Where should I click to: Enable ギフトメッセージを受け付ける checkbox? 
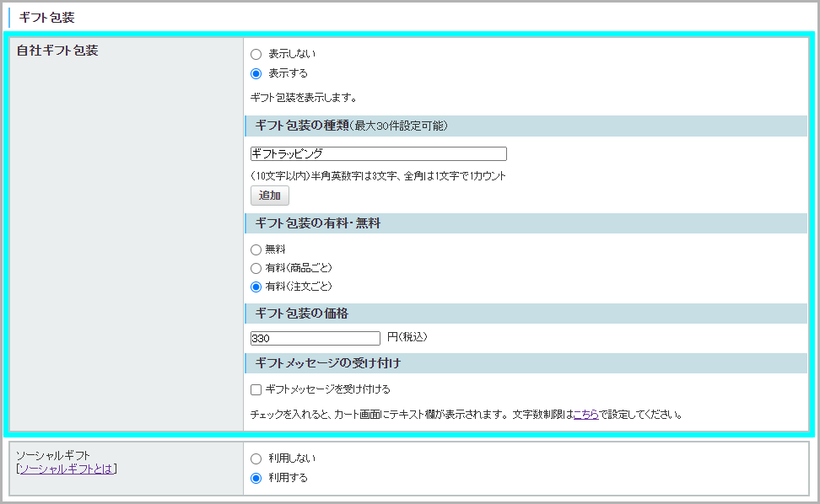pos(256,389)
